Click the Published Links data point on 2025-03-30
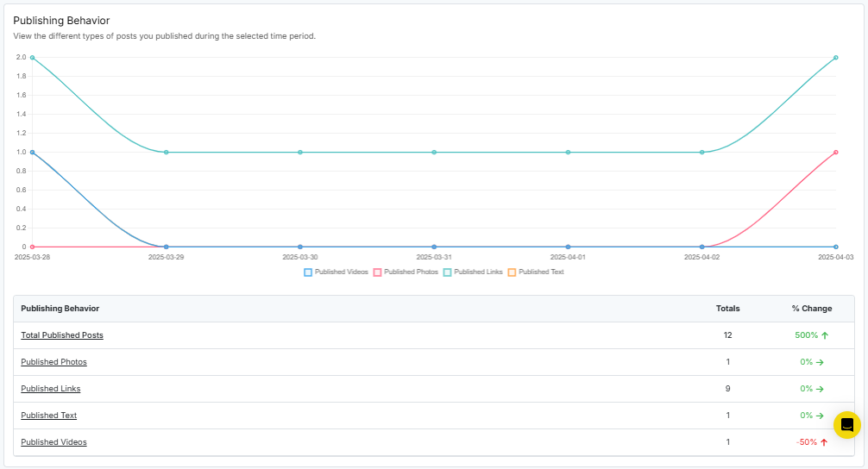Image resolution: width=868 pixels, height=469 pixels. (x=300, y=152)
